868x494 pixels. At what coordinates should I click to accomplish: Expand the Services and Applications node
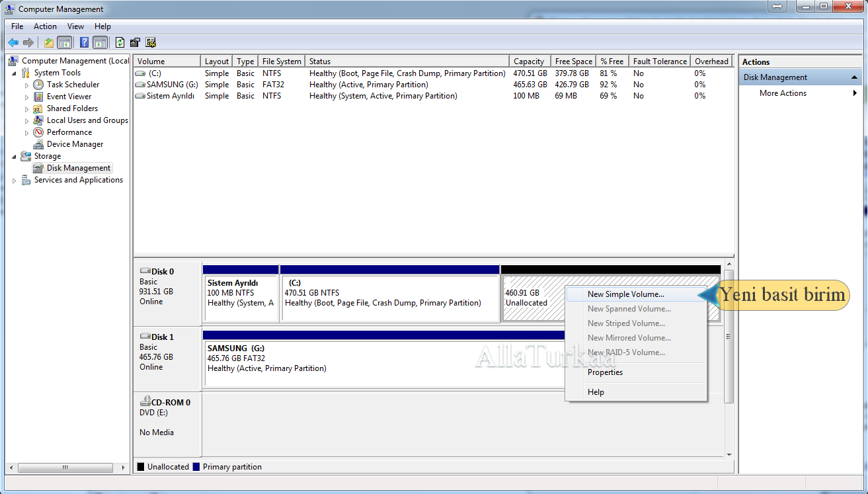[x=15, y=180]
